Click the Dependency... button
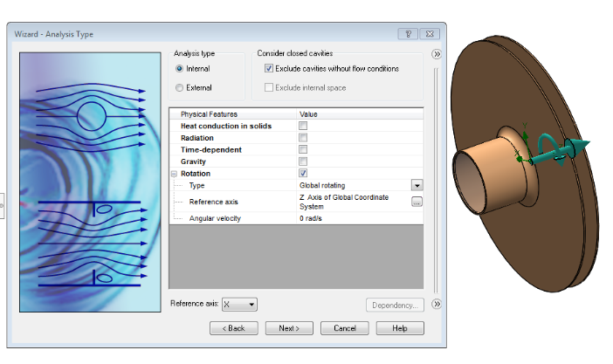Viewport: 613px width, 364px height. point(395,305)
